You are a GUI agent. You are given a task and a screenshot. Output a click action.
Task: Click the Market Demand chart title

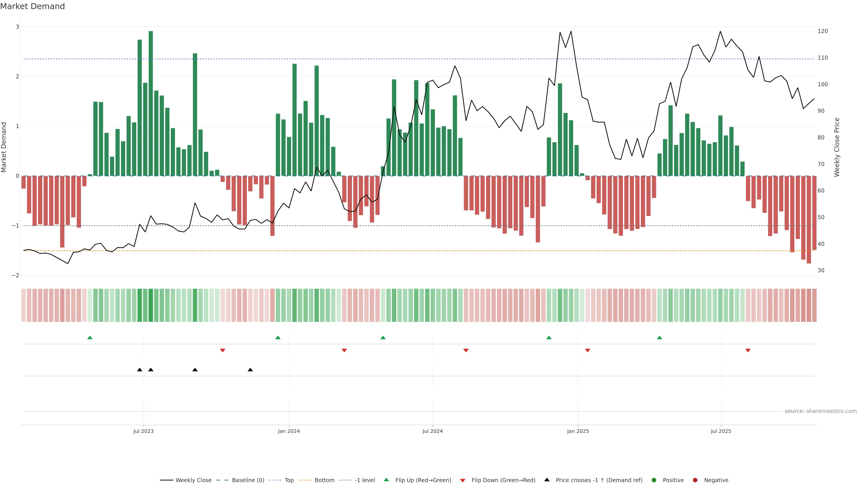pyautogui.click(x=32, y=6)
